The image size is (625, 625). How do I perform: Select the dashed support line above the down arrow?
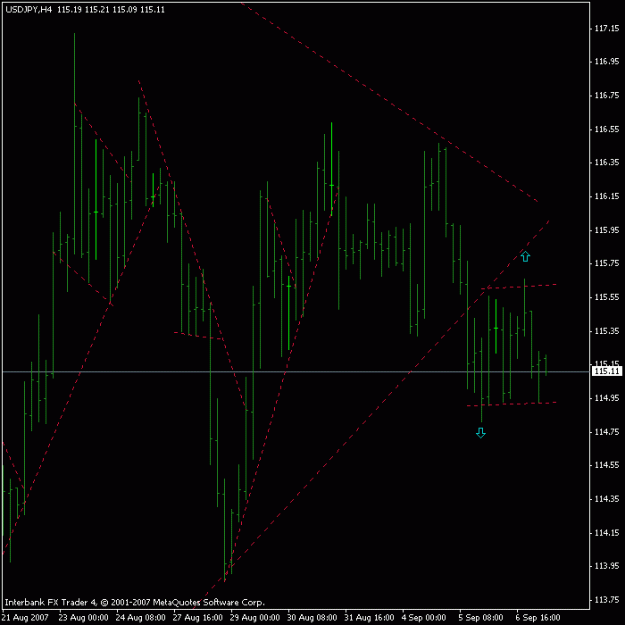512,404
